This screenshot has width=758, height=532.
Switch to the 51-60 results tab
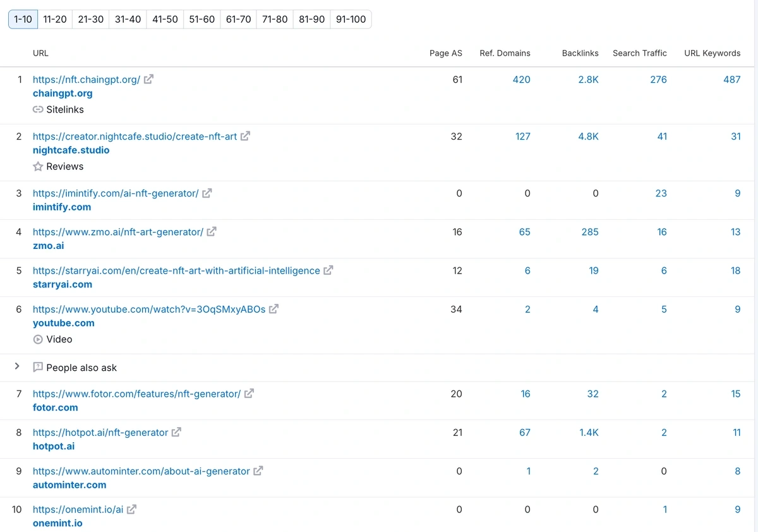point(202,20)
